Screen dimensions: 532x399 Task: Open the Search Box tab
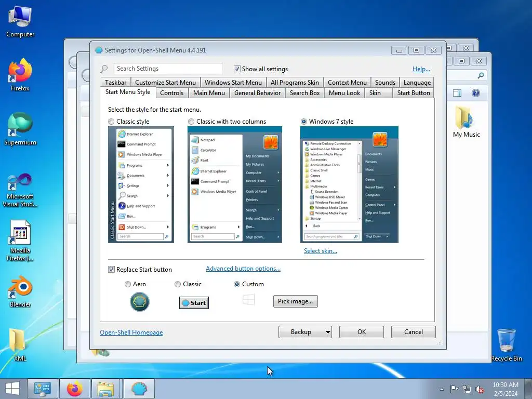(304, 93)
